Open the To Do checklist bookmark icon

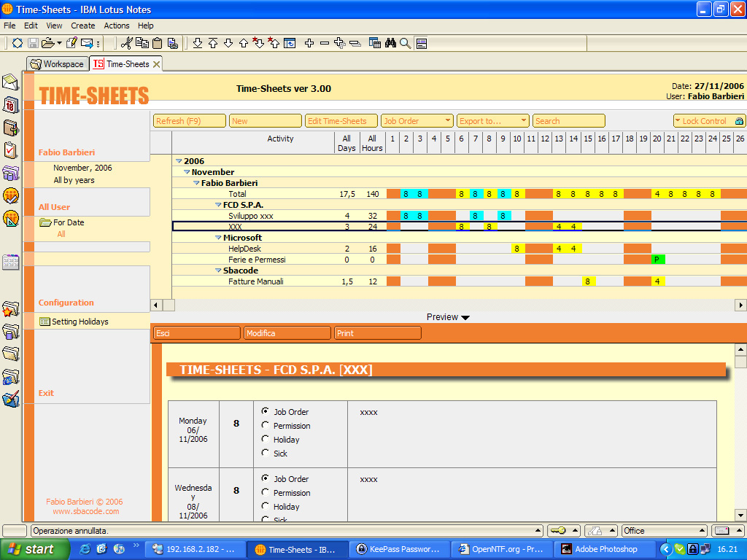tap(10, 150)
